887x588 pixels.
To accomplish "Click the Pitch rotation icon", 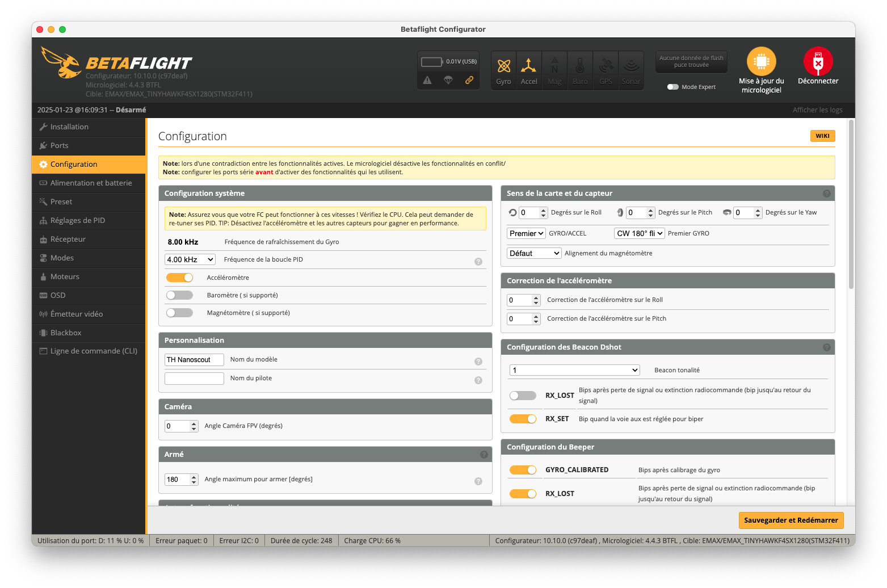I will click(x=620, y=212).
